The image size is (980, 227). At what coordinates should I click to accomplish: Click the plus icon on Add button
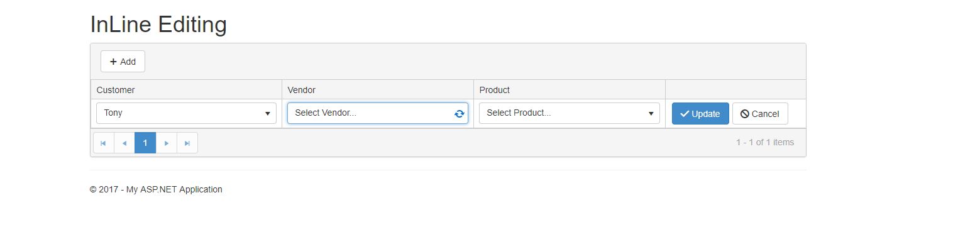[x=113, y=62]
